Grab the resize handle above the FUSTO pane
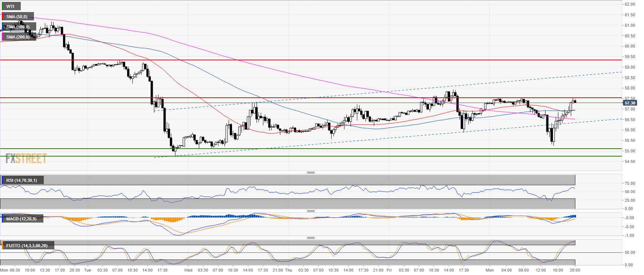This screenshot has height=275, width=644. (x=310, y=238)
